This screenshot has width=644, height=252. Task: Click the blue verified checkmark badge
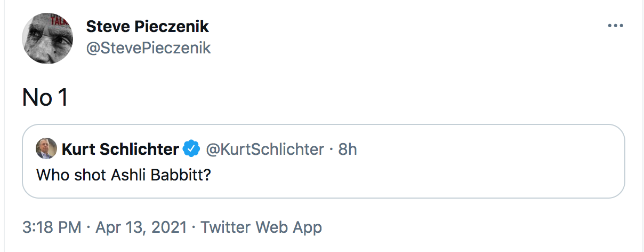click(x=191, y=149)
